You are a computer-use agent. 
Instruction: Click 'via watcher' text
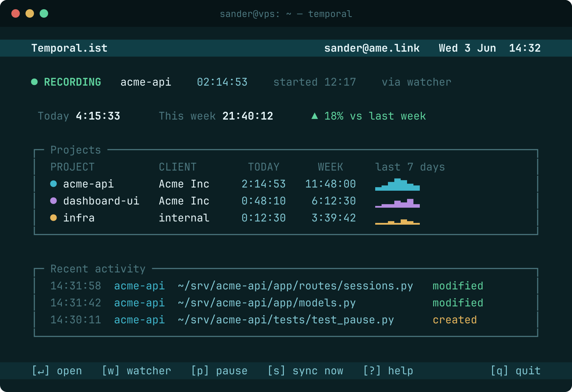(417, 82)
